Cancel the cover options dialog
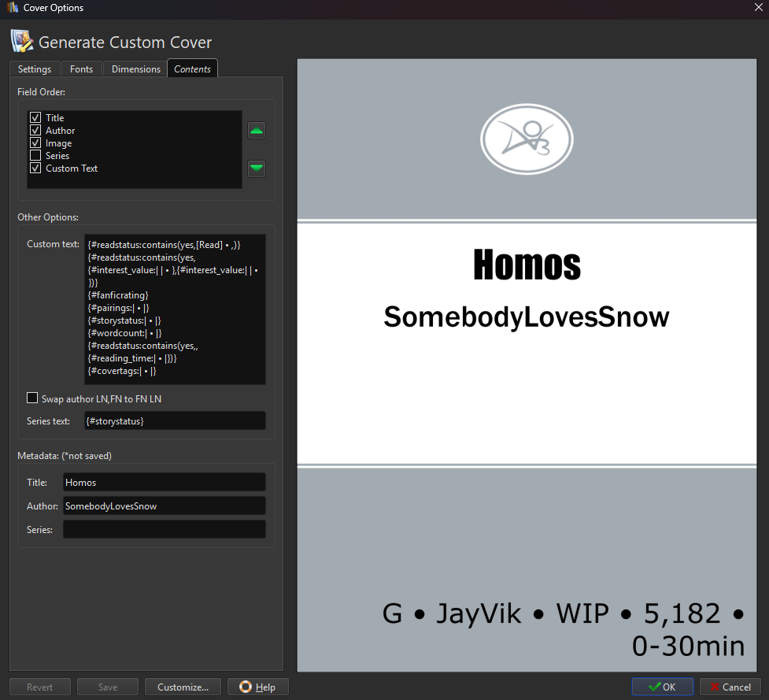Viewport: 769px width, 700px height. click(x=730, y=687)
